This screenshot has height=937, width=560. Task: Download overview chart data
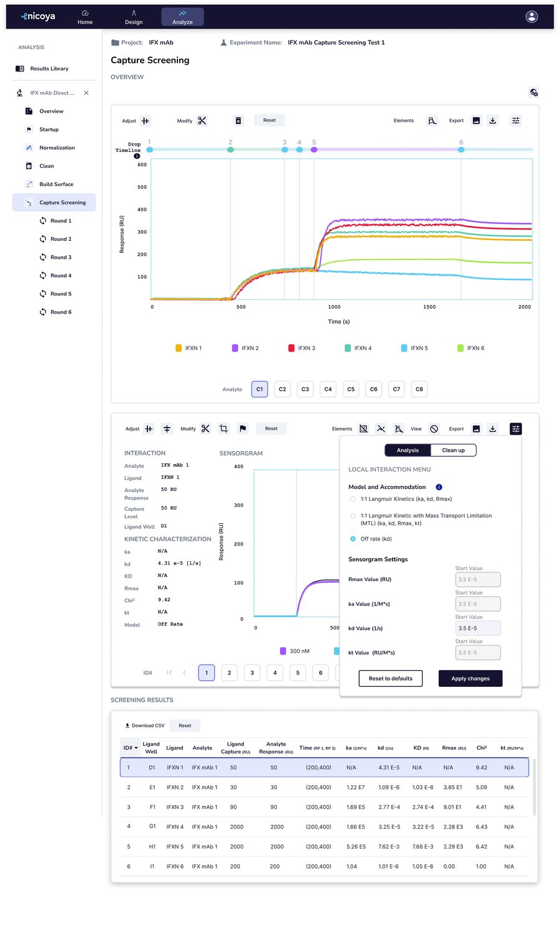(493, 121)
